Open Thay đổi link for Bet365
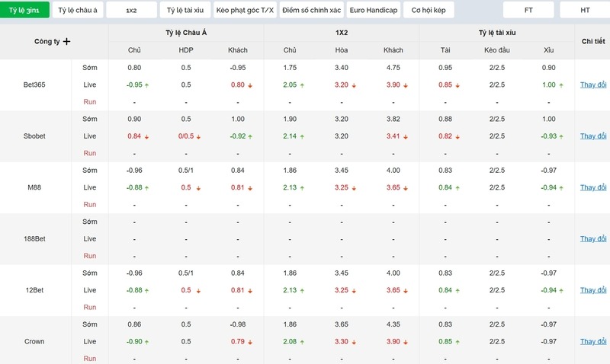This screenshot has height=364, width=610. (592, 85)
